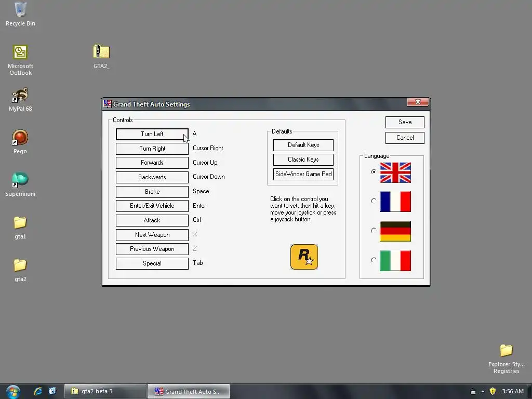Save the Grand Theft Auto settings

[405, 122]
